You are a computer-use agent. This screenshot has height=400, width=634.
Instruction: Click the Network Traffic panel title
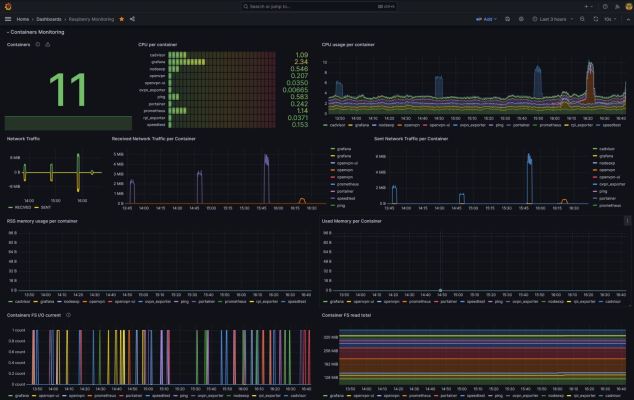(23, 139)
